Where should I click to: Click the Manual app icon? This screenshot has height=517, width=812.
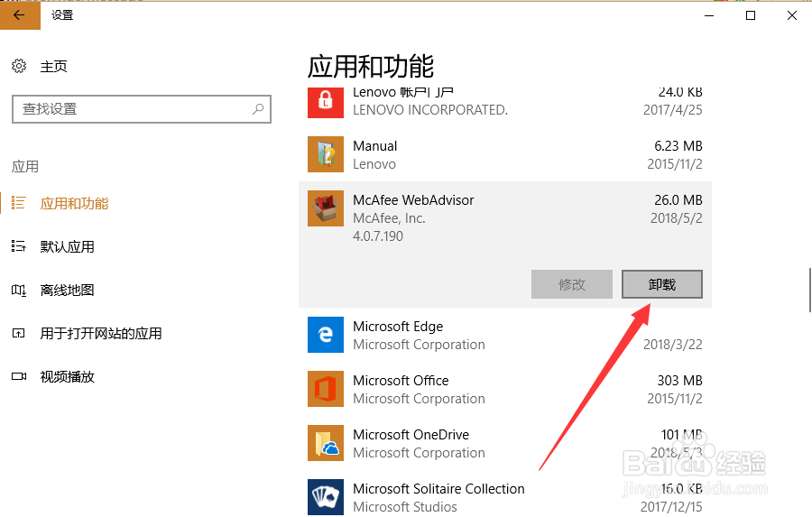(x=325, y=154)
